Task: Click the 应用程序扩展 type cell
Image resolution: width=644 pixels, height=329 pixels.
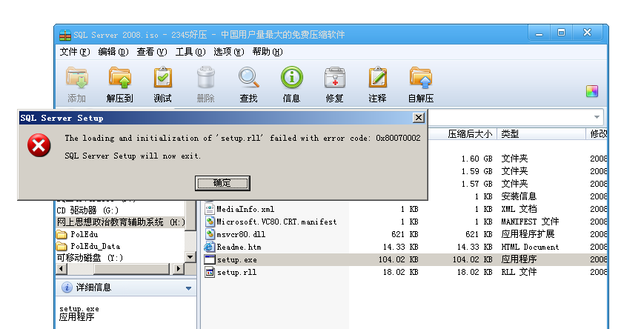Action: (528, 234)
